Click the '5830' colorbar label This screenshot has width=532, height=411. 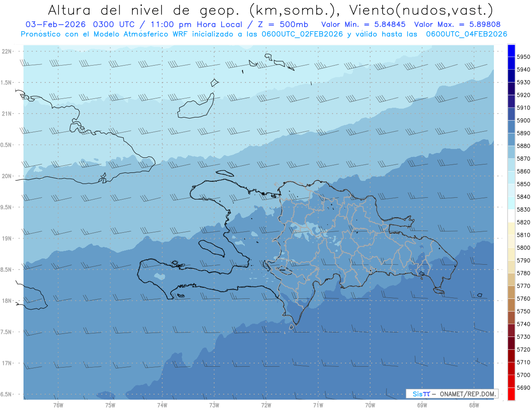coord(523,209)
